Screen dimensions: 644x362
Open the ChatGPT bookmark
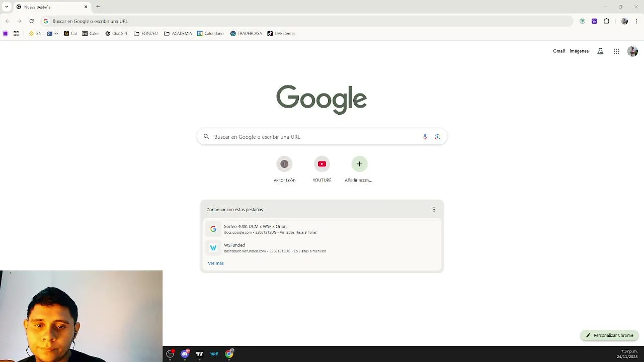(x=116, y=34)
